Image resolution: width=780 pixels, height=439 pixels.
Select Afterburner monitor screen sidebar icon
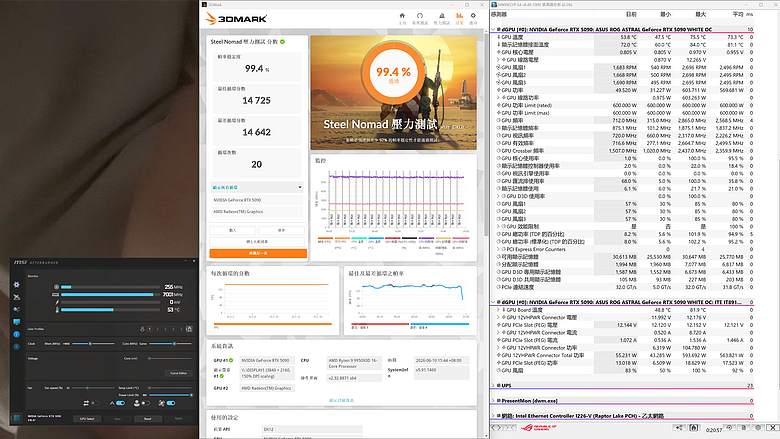point(16,322)
